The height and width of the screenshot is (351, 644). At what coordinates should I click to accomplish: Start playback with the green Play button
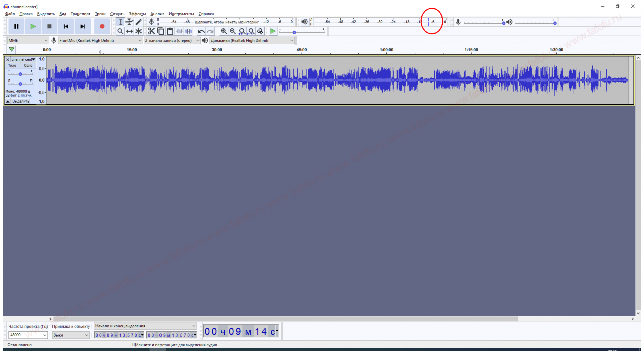pyautogui.click(x=33, y=26)
